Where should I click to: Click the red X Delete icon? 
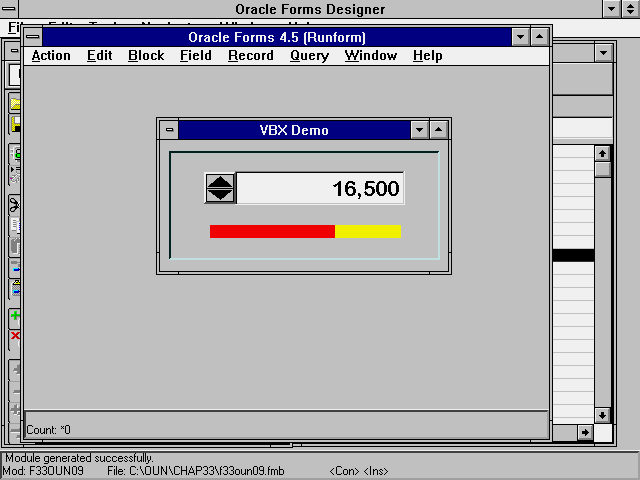(x=15, y=336)
